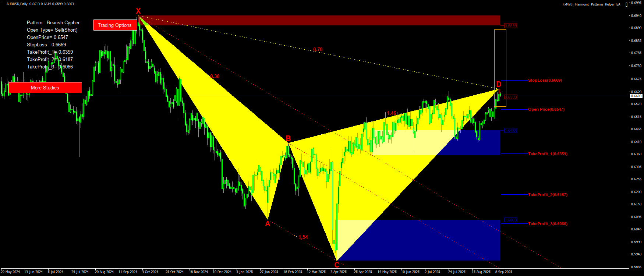This screenshot has height=276, width=644.
Task: Click the 0.6895 red price box label
Action: click(x=510, y=26)
